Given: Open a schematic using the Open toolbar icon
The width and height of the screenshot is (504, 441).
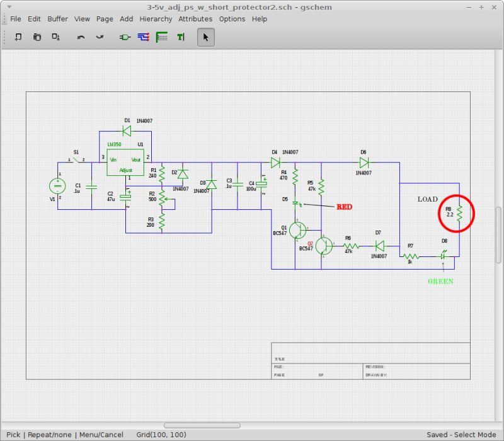Looking at the screenshot, I should tap(37, 37).
